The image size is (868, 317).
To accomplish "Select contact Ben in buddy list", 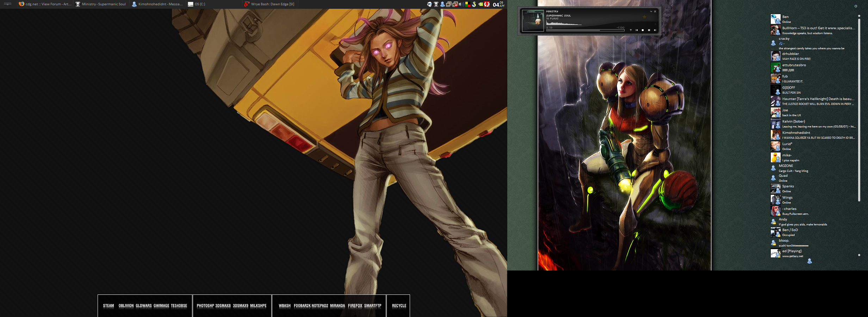I will click(813, 19).
